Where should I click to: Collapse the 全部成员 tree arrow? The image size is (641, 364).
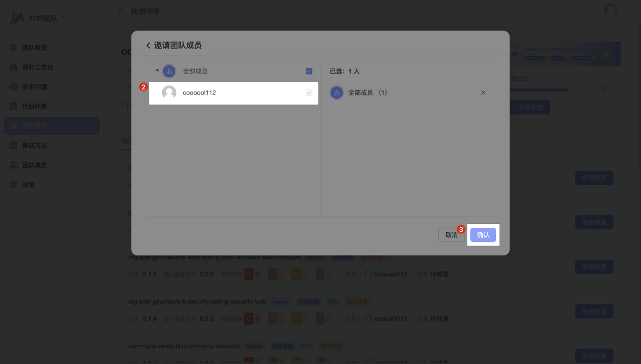point(157,71)
